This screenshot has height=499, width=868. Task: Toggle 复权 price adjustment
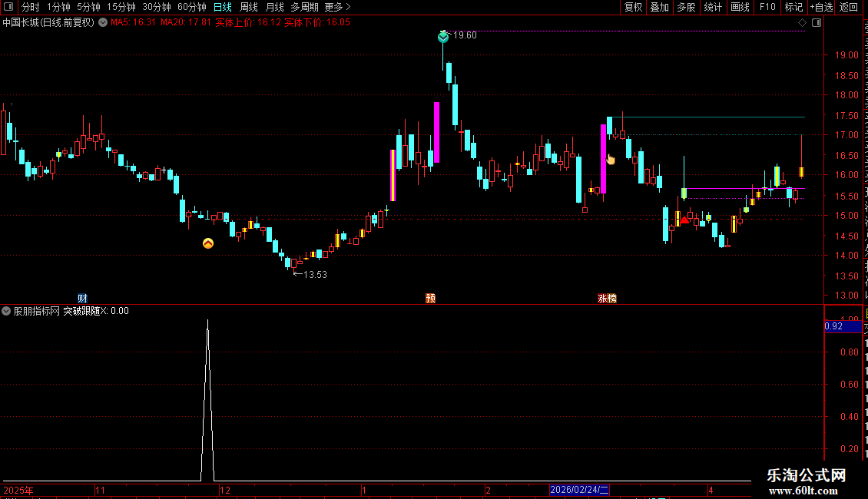point(633,7)
